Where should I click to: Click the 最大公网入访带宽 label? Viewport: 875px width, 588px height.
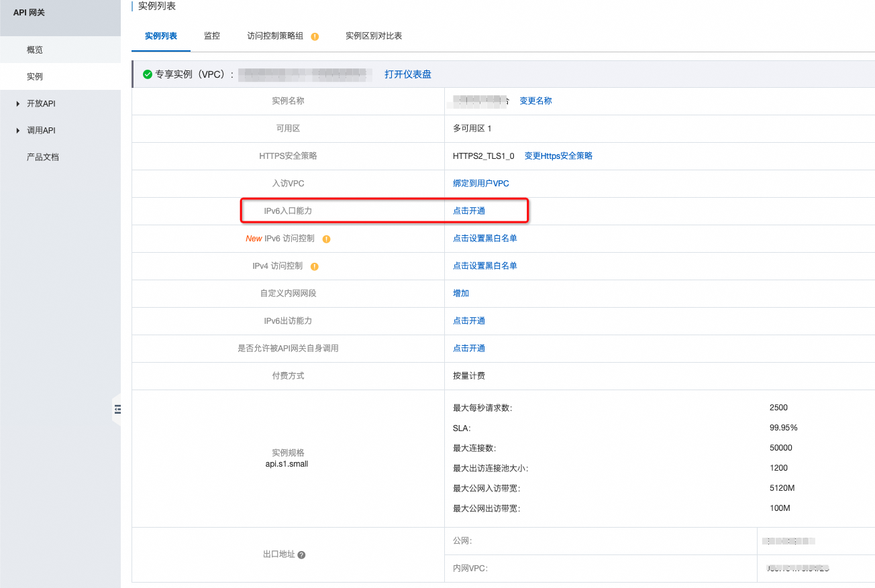tap(486, 488)
